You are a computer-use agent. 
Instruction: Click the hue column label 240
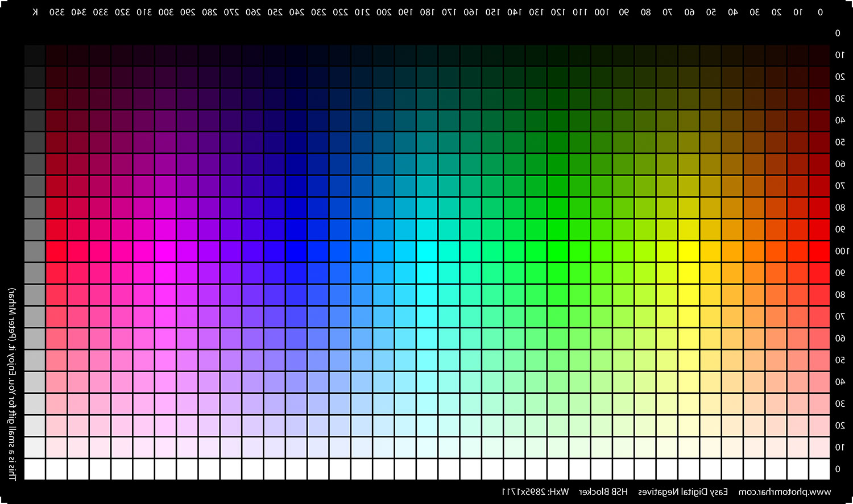(296, 12)
